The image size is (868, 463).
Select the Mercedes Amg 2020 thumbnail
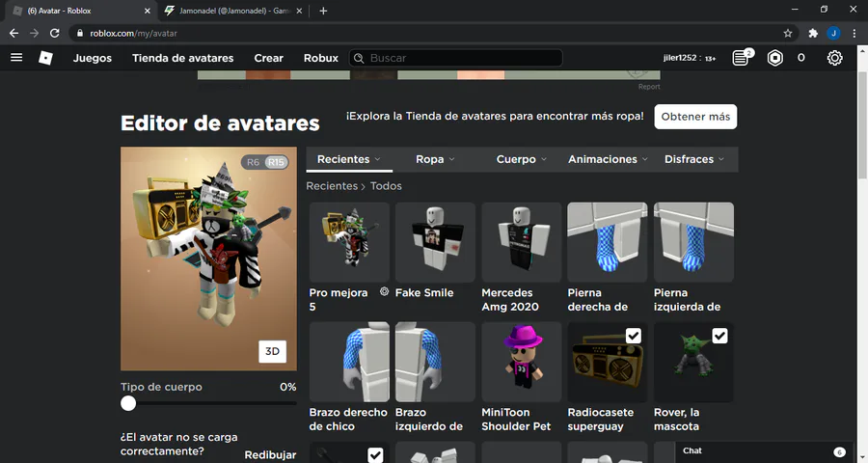pos(522,242)
